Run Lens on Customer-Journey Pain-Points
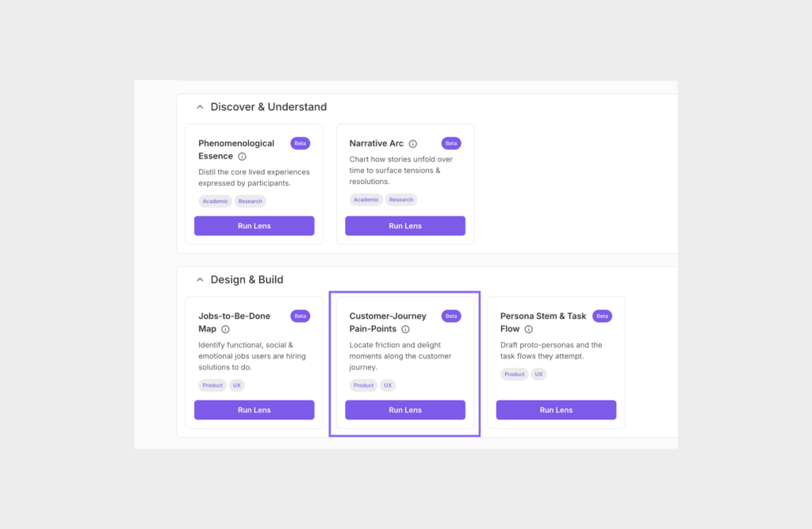This screenshot has width=812, height=529. tap(405, 409)
